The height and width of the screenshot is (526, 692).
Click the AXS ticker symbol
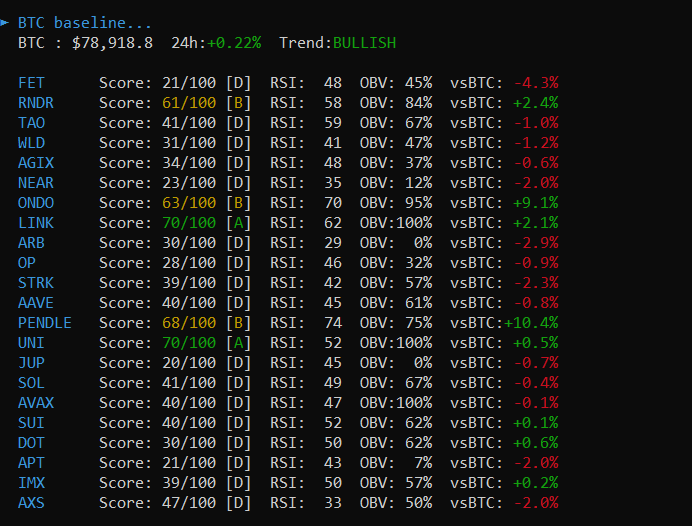pos(31,503)
